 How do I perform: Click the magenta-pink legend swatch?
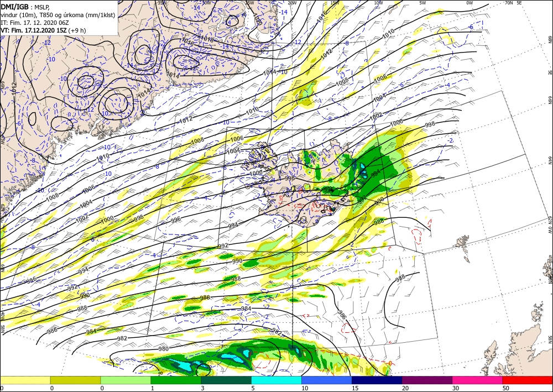pos(478,380)
